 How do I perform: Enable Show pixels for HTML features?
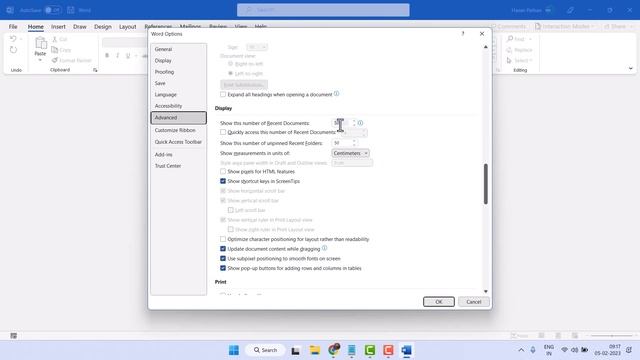[223, 171]
